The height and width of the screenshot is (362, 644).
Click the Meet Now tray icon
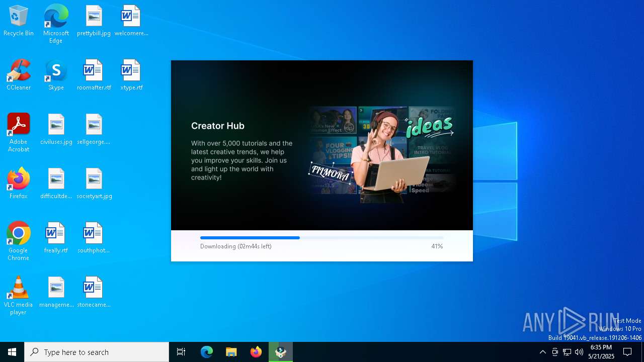click(x=555, y=352)
